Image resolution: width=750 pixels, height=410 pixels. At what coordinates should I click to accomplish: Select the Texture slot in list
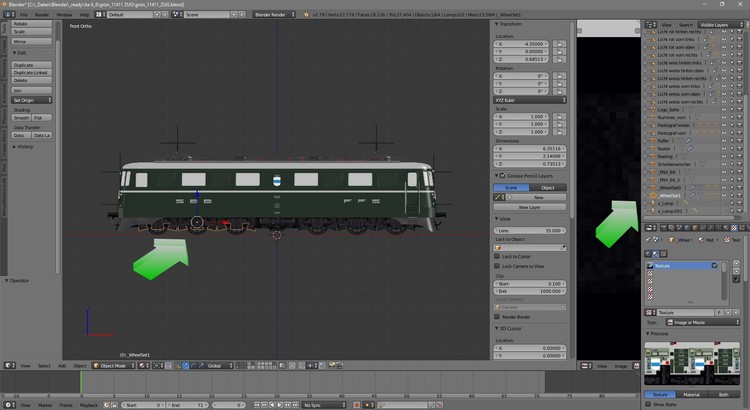683,266
